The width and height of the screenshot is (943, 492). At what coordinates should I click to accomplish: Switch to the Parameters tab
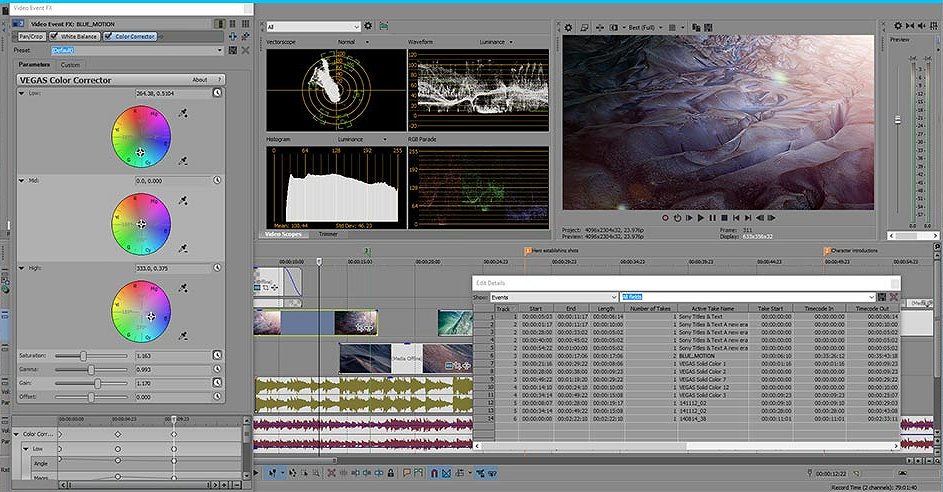pyautogui.click(x=34, y=64)
